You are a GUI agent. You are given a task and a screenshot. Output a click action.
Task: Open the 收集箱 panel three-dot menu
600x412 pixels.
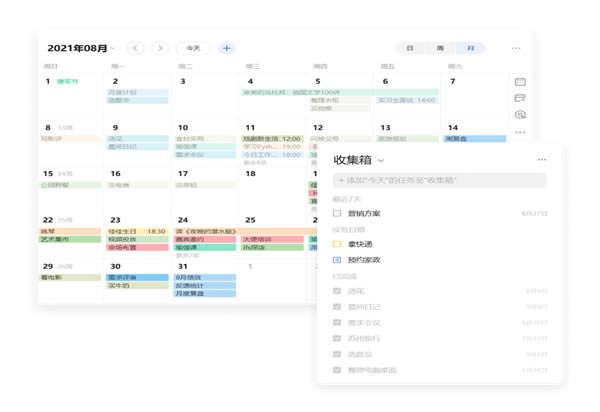[x=542, y=160]
